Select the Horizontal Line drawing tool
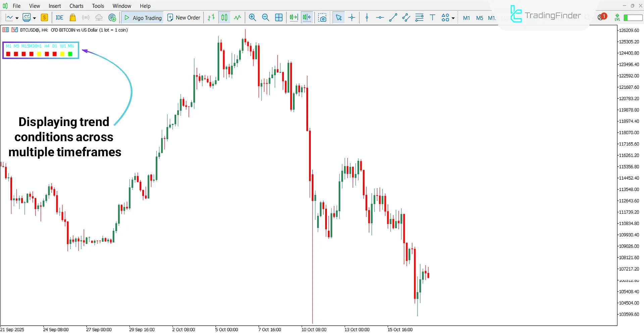Viewport: 644px width, 334px height. pyautogui.click(x=380, y=17)
